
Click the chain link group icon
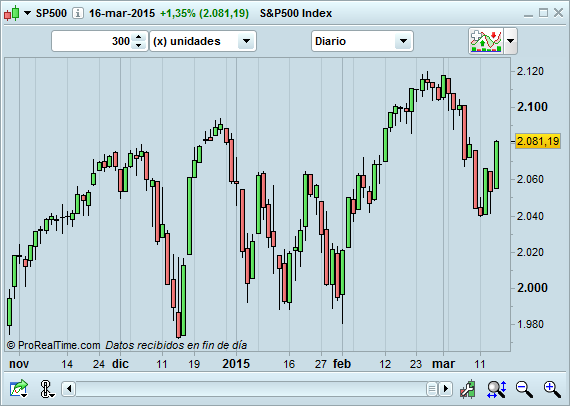47,389
